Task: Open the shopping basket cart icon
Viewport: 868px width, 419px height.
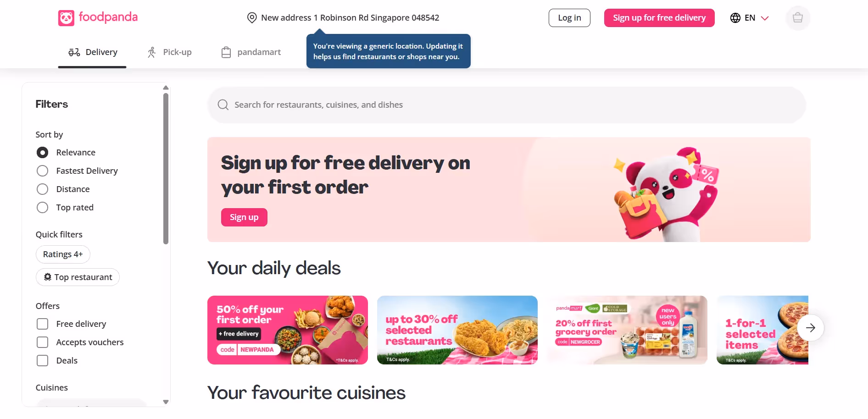Action: tap(798, 18)
